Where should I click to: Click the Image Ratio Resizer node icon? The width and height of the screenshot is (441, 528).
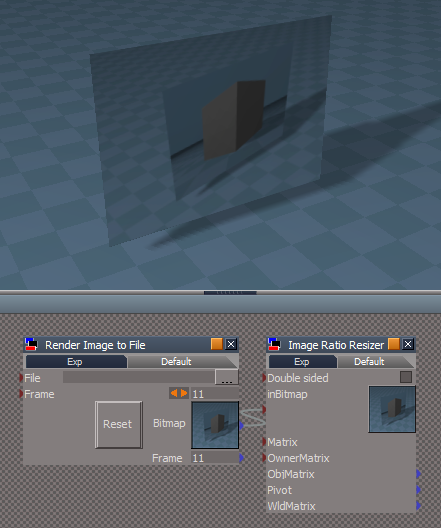(274, 344)
